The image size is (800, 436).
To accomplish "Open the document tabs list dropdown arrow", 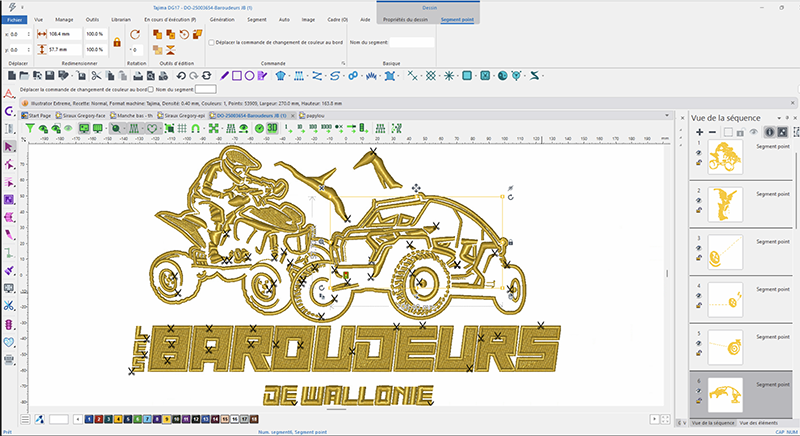I will point(668,117).
